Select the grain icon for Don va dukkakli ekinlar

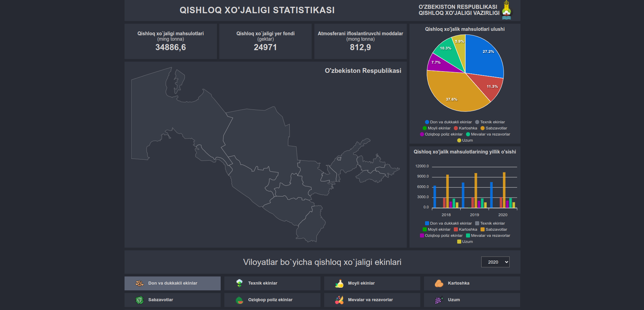click(139, 283)
